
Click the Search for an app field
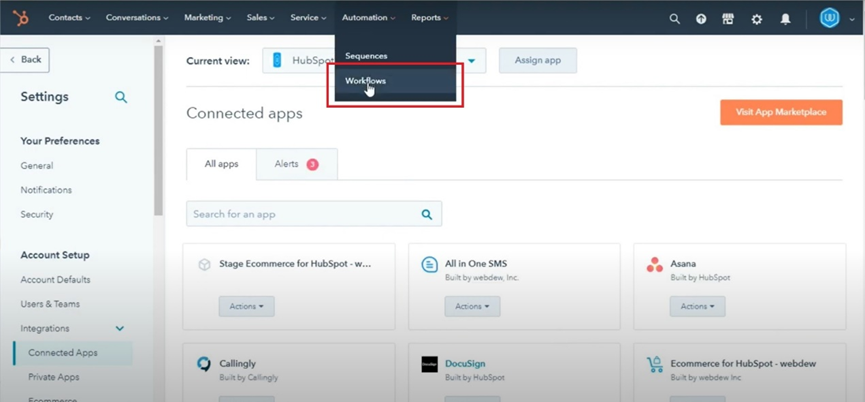pyautogui.click(x=314, y=214)
